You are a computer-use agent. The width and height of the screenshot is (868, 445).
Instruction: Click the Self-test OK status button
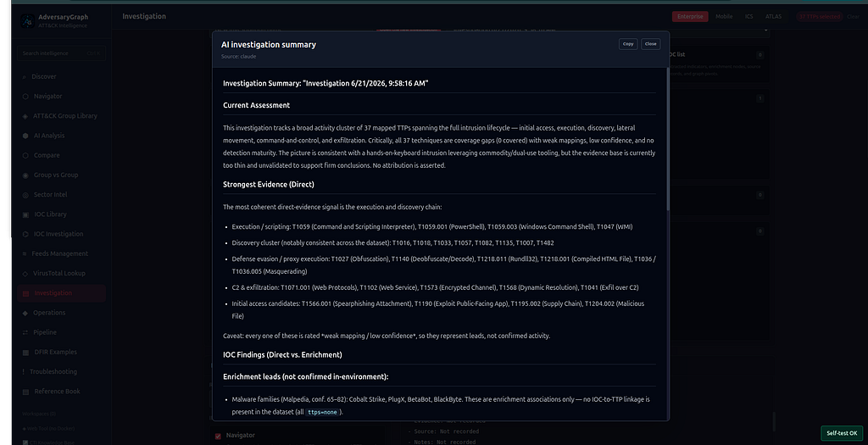(x=842, y=433)
